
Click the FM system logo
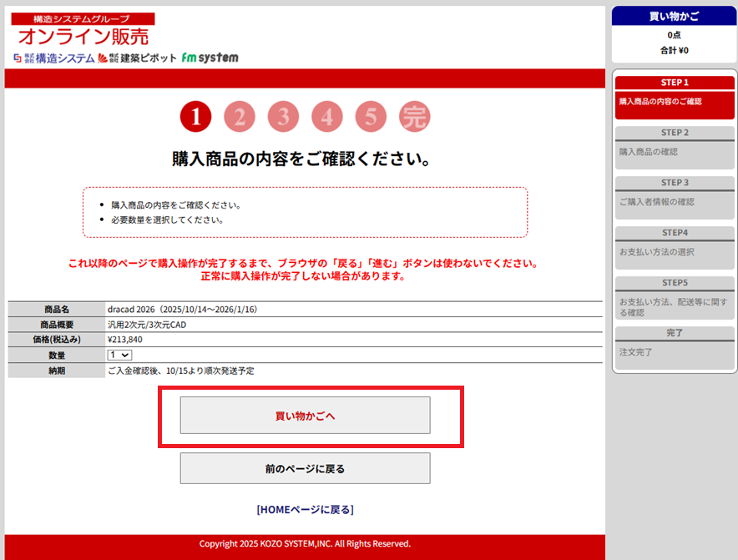(x=210, y=58)
